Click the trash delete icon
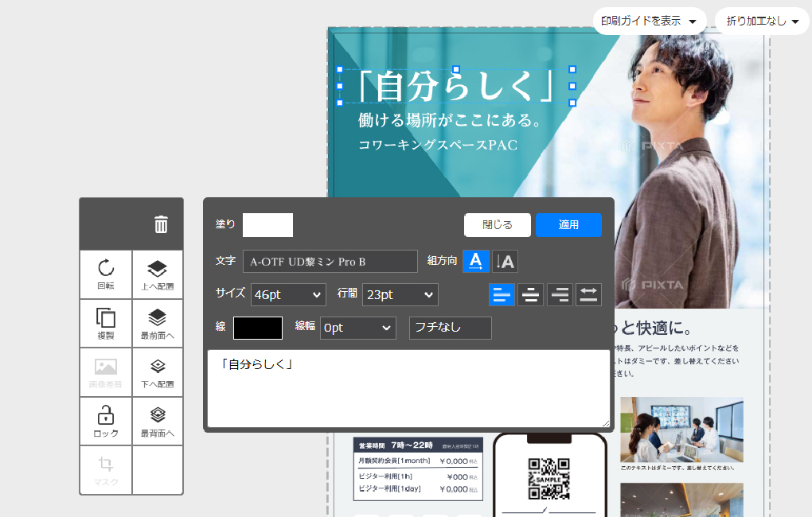Screen dimensions: 812x517 tap(161, 224)
